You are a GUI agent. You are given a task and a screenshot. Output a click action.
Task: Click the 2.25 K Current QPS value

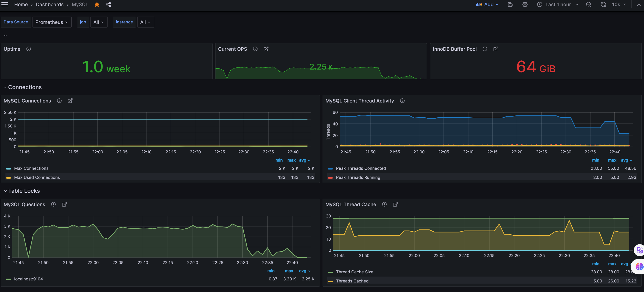[321, 67]
